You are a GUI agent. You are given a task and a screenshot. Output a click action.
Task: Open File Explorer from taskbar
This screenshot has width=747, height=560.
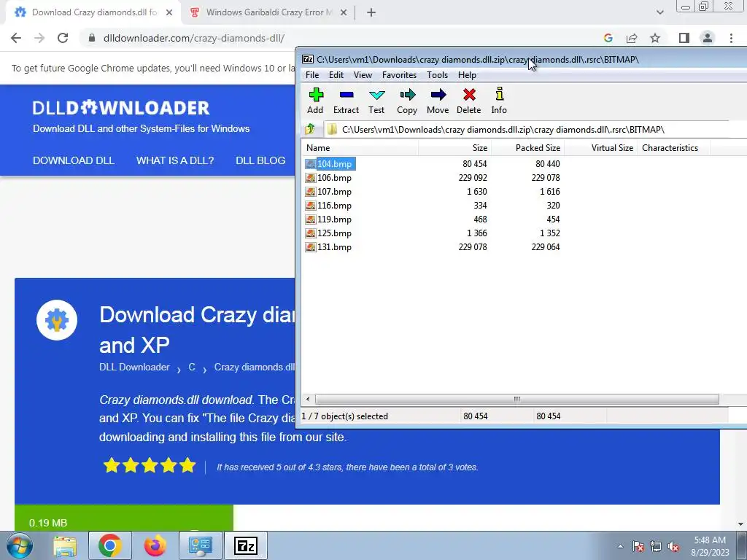coord(65,545)
